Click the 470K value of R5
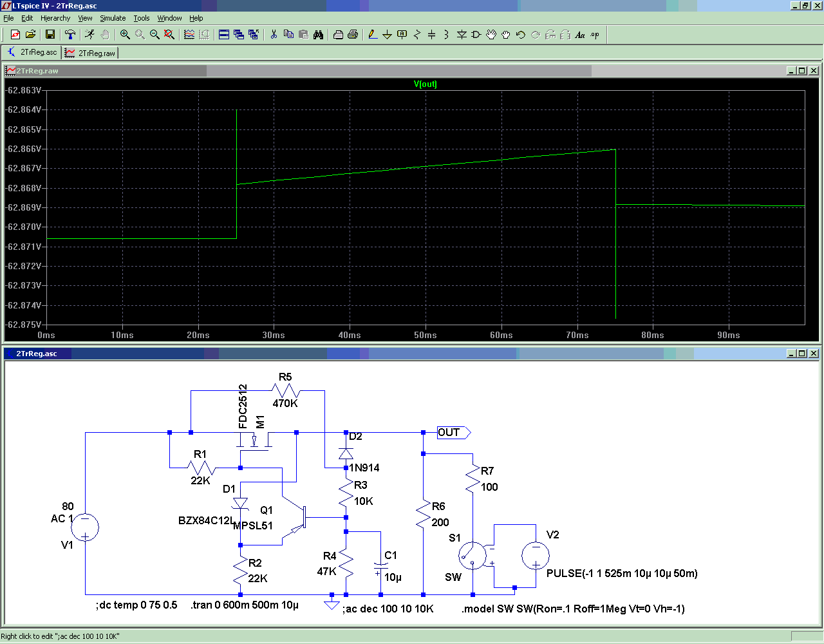824x644 pixels. (285, 403)
